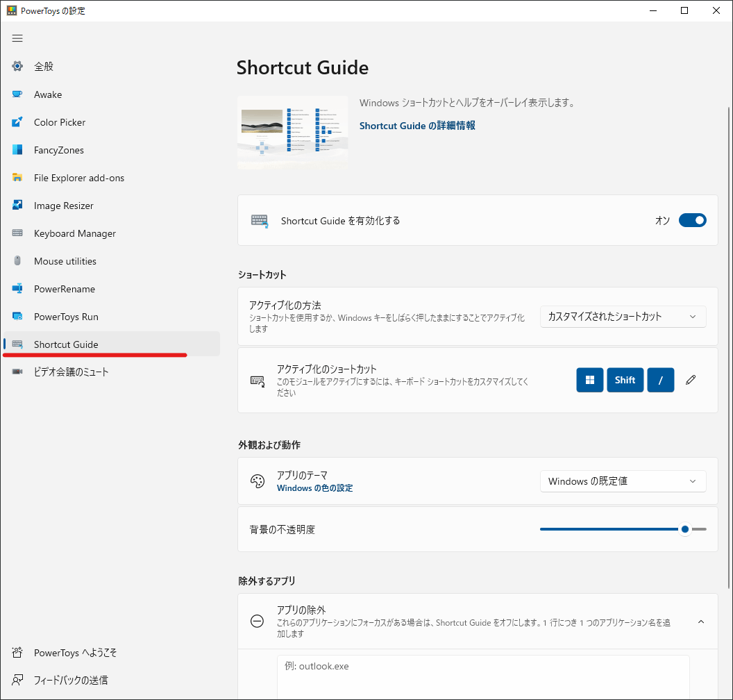The image size is (733, 700).
Task: Click the Windows key shortcut button
Action: point(589,380)
